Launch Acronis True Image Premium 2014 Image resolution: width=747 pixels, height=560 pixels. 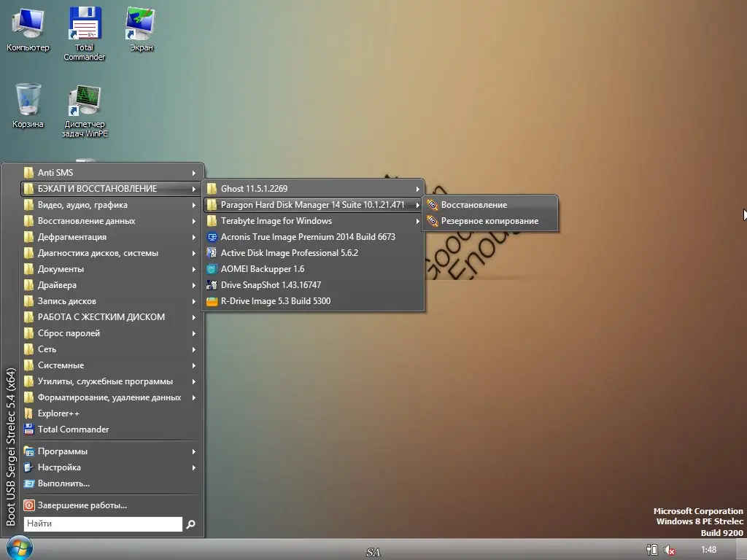click(314, 237)
